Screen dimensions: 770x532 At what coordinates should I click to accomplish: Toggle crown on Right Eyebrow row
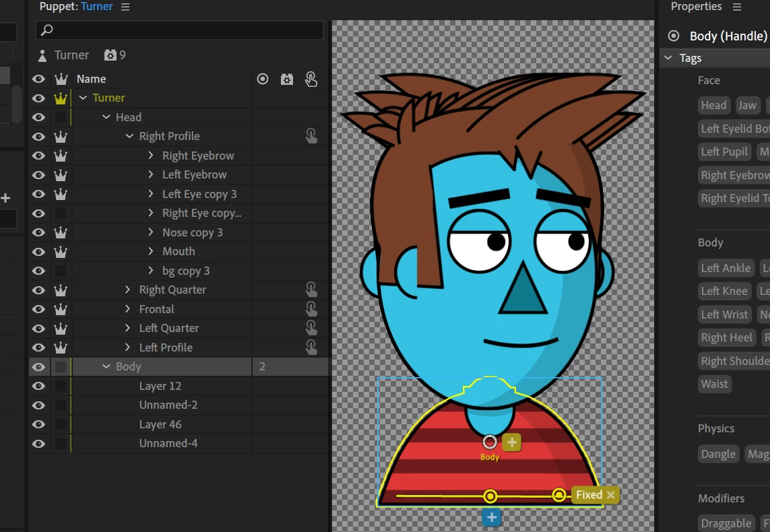click(61, 156)
